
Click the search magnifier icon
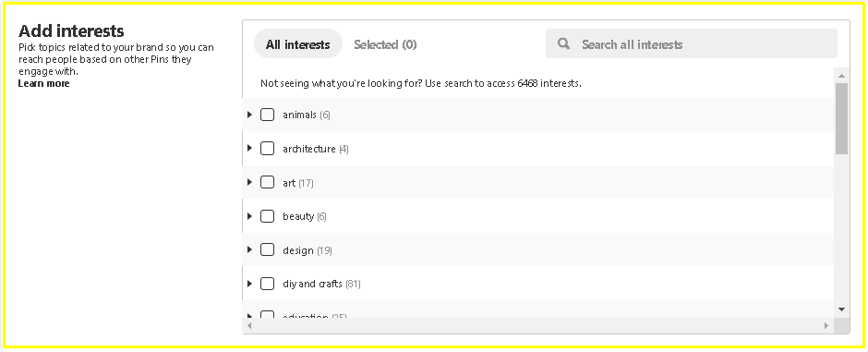(563, 43)
